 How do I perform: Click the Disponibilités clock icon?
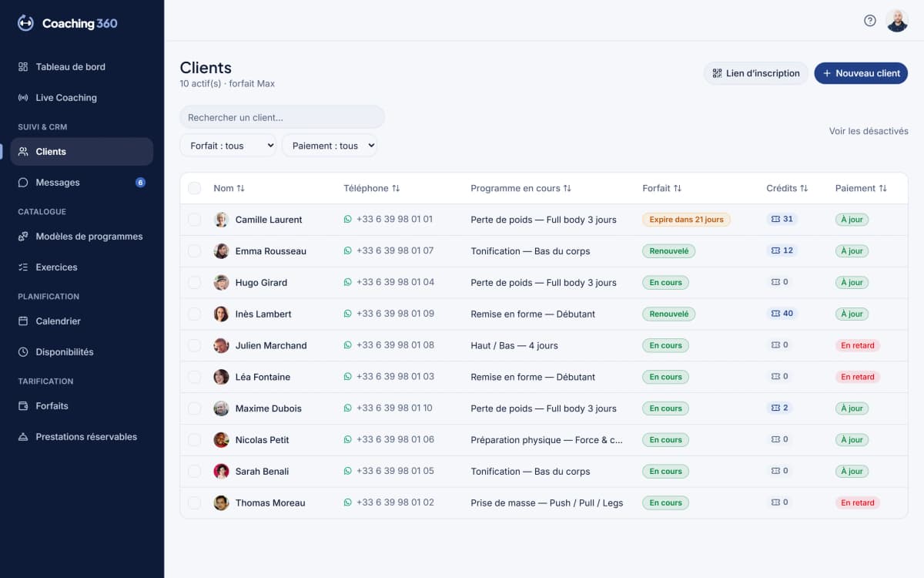point(23,352)
